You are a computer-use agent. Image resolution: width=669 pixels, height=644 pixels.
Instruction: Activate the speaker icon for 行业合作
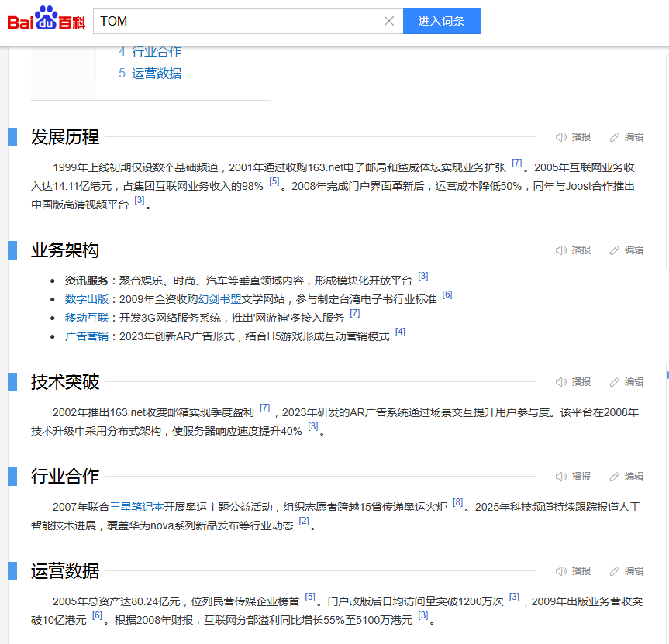coord(562,476)
